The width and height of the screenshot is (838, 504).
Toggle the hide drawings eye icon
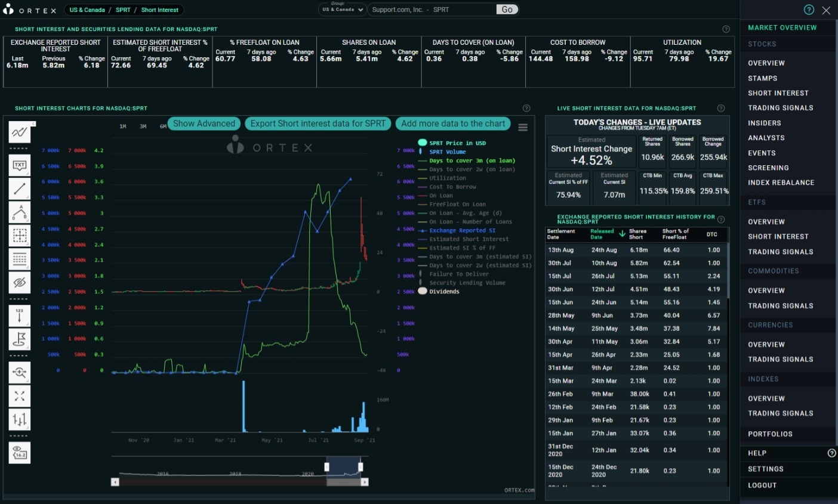tap(20, 282)
